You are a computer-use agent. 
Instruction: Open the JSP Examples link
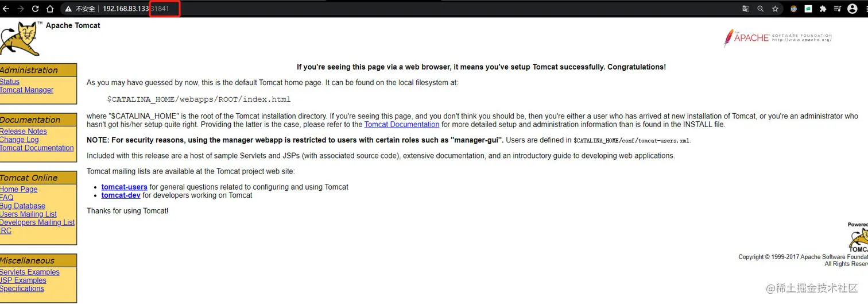point(23,280)
